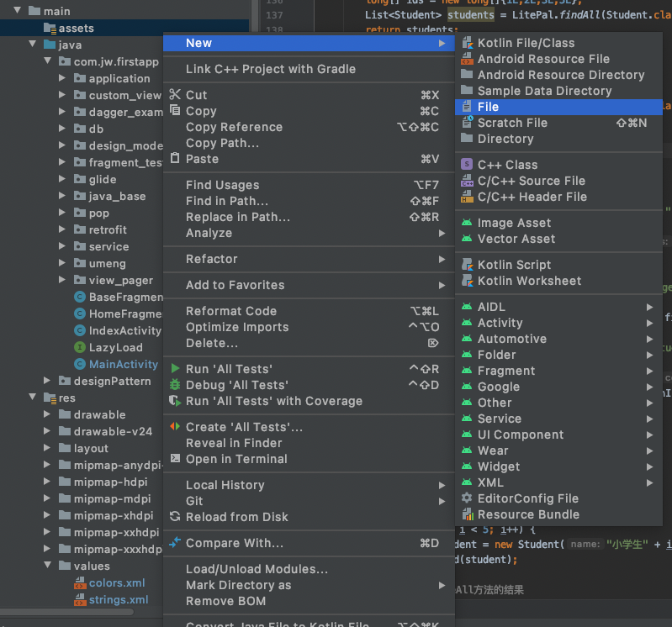The image size is (672, 627).
Task: Open the XML submenu
Action: [x=558, y=482]
